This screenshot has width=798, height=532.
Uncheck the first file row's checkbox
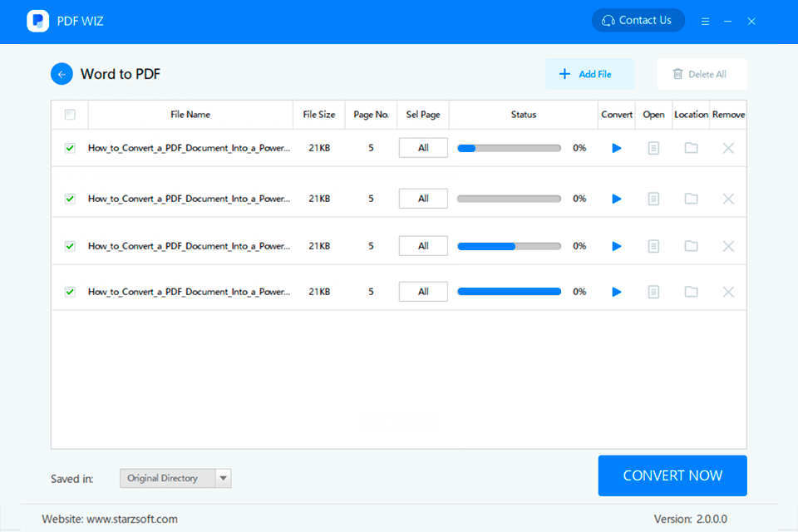point(70,148)
